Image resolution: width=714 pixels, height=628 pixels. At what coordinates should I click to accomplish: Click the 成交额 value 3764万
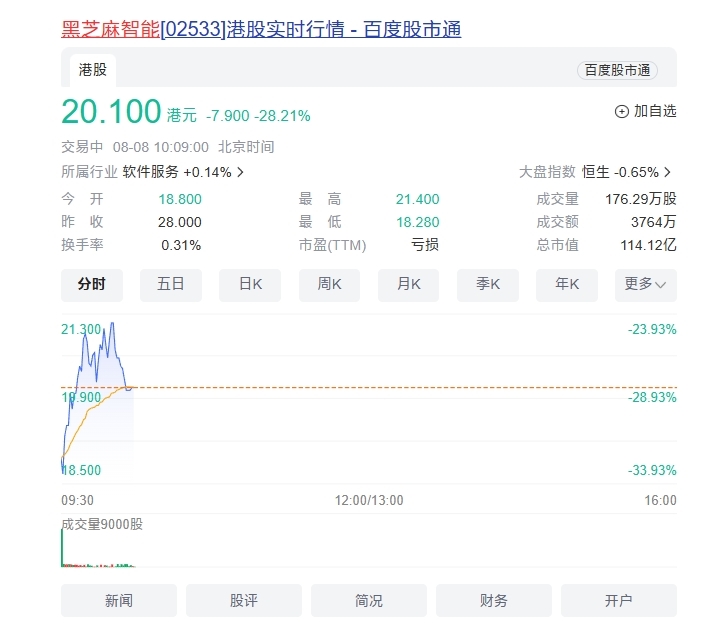pyautogui.click(x=653, y=222)
